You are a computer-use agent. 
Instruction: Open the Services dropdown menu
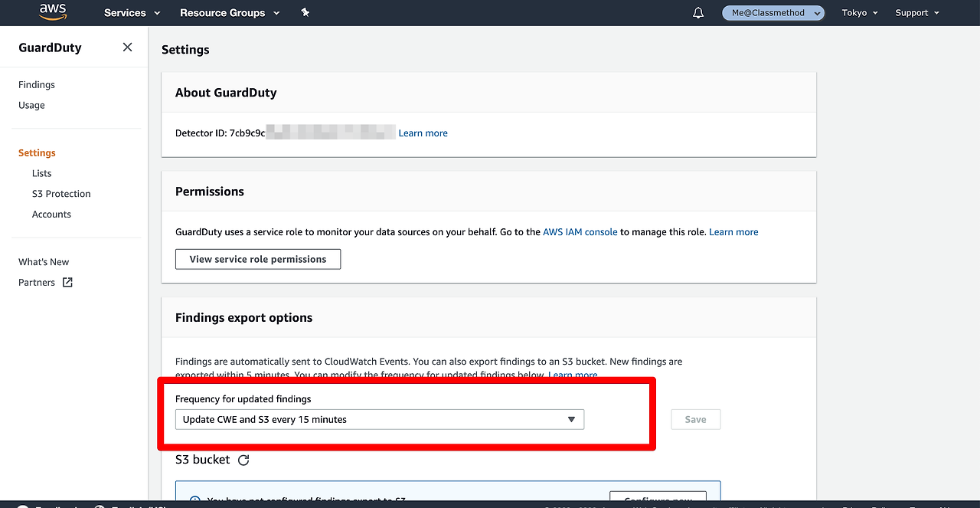point(132,13)
